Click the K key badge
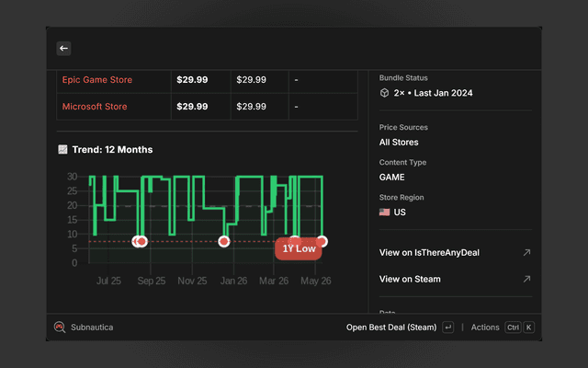This screenshot has width=588, height=368. 528,328
